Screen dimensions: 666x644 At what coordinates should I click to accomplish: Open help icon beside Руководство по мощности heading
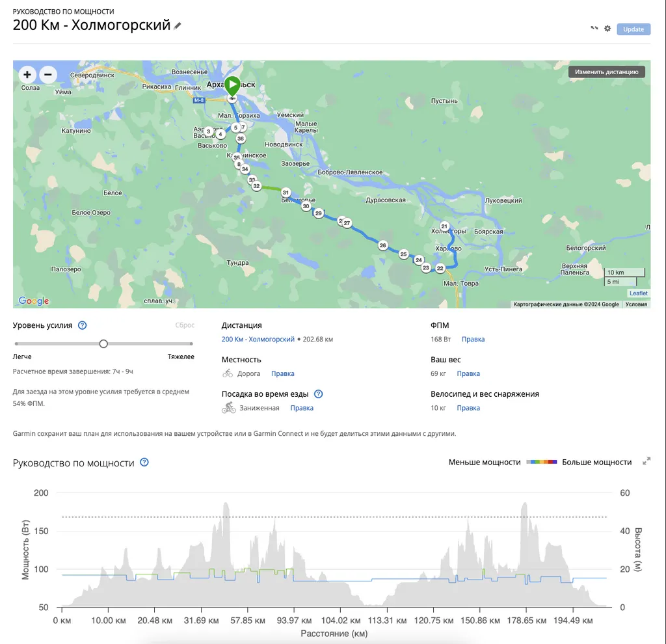click(144, 463)
